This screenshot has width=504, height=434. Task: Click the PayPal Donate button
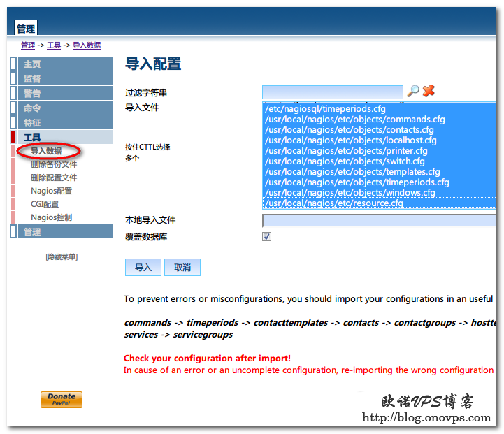coord(62,399)
